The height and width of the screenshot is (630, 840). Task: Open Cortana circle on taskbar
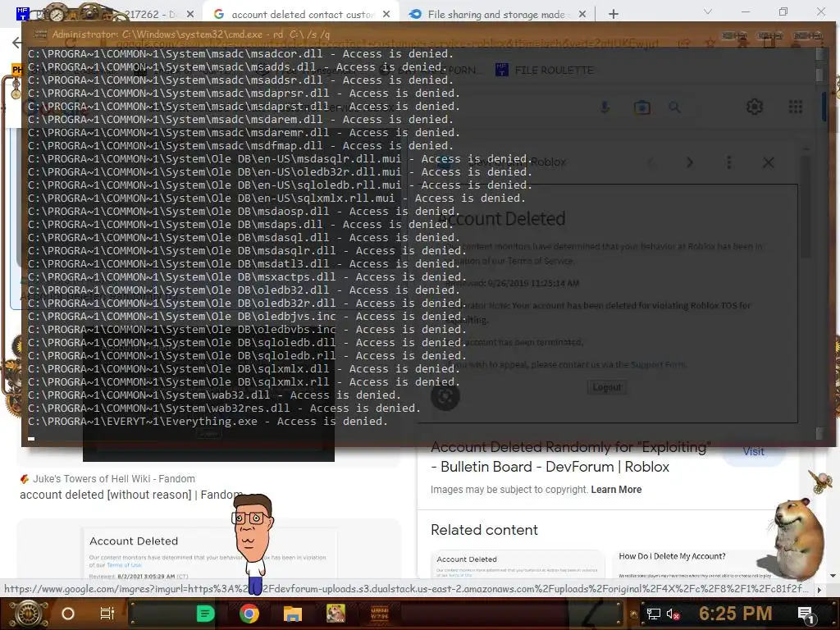click(68, 614)
